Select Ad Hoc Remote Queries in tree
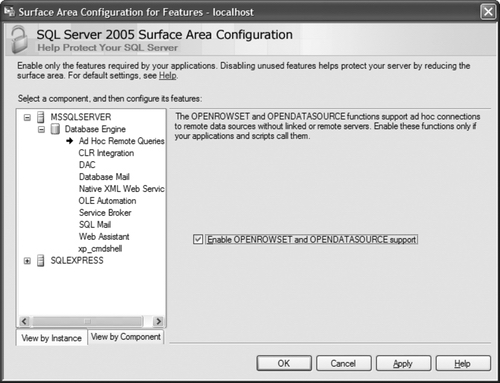The image size is (500, 383). (x=122, y=141)
